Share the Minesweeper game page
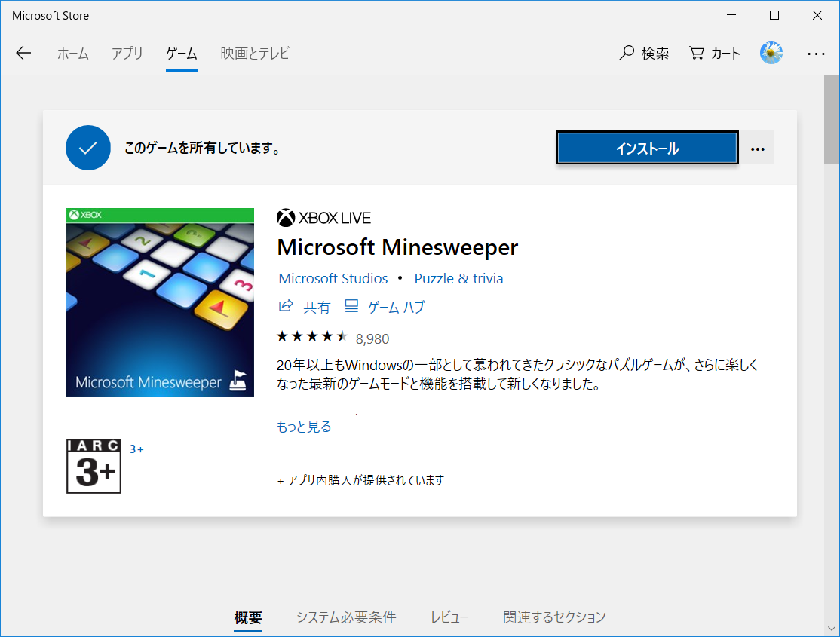 306,306
